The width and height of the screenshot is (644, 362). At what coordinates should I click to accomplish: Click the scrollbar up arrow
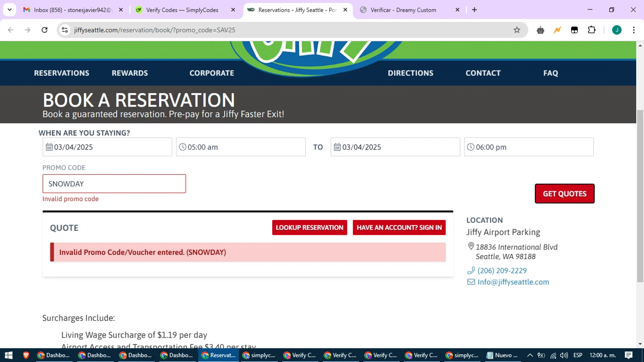pyautogui.click(x=640, y=45)
